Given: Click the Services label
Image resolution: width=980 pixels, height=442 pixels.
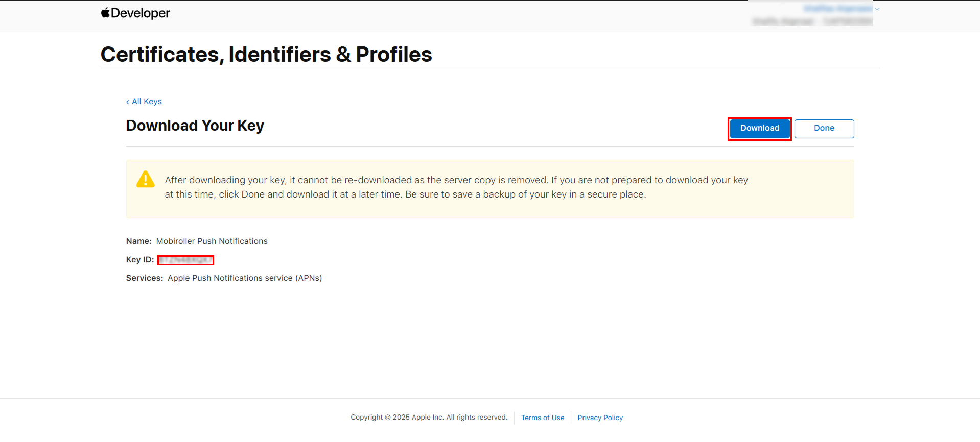Looking at the screenshot, I should pos(145,278).
